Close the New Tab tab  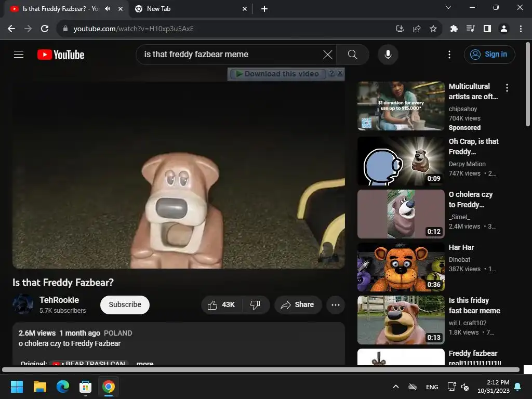pyautogui.click(x=245, y=9)
